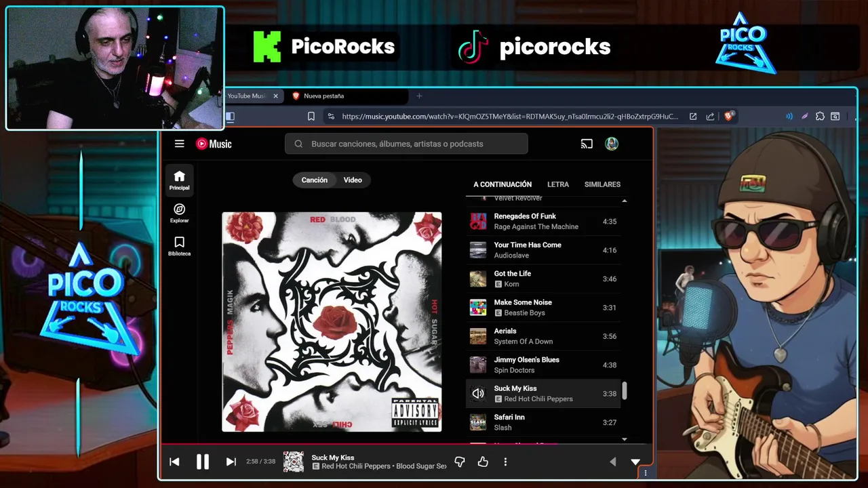Click the player volume arrow icon
Screen dimensions: 868x488
[x=612, y=462]
